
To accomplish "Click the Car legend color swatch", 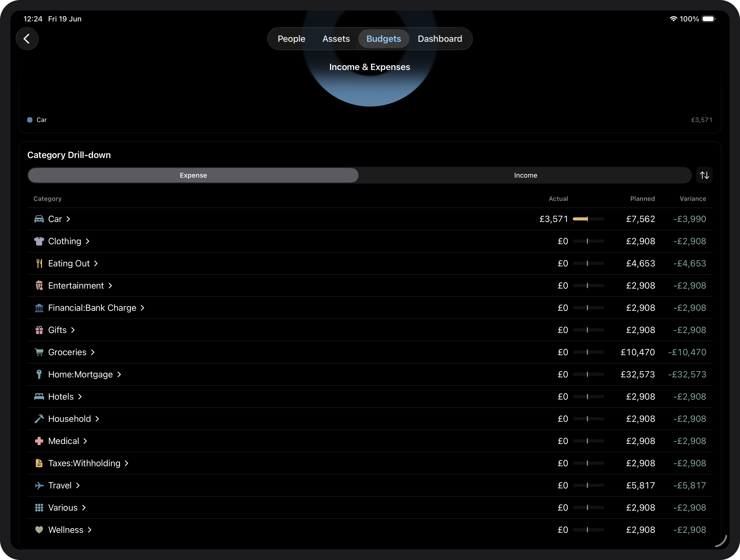I will coord(30,120).
